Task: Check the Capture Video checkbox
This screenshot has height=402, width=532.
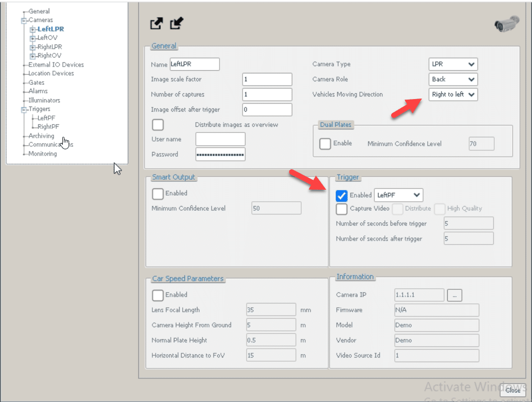Action: [x=341, y=209]
